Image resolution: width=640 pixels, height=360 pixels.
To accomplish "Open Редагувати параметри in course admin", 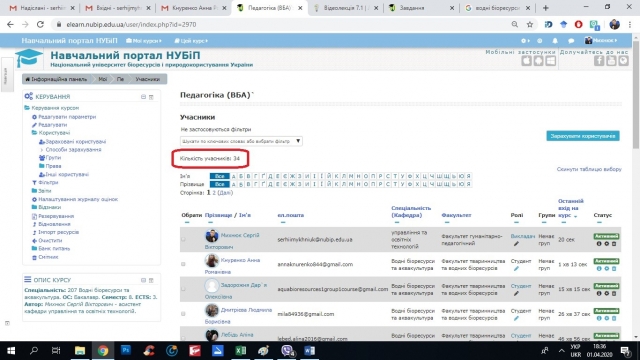I will pyautogui.click(x=67, y=117).
